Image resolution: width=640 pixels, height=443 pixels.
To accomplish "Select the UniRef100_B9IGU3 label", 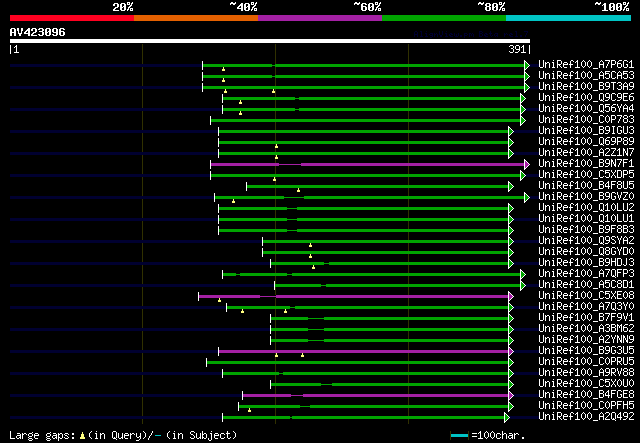I will (x=586, y=131).
